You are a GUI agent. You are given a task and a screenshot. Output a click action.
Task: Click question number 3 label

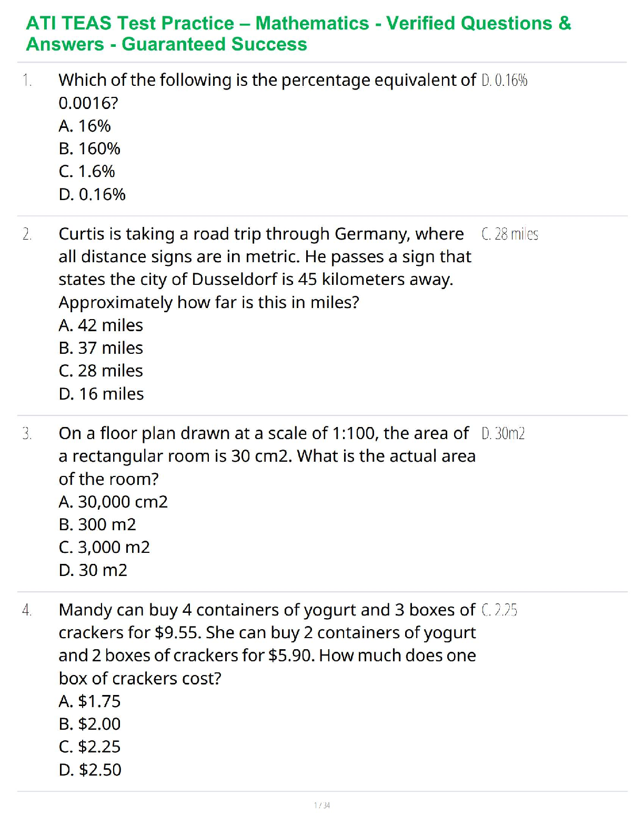coord(27,434)
